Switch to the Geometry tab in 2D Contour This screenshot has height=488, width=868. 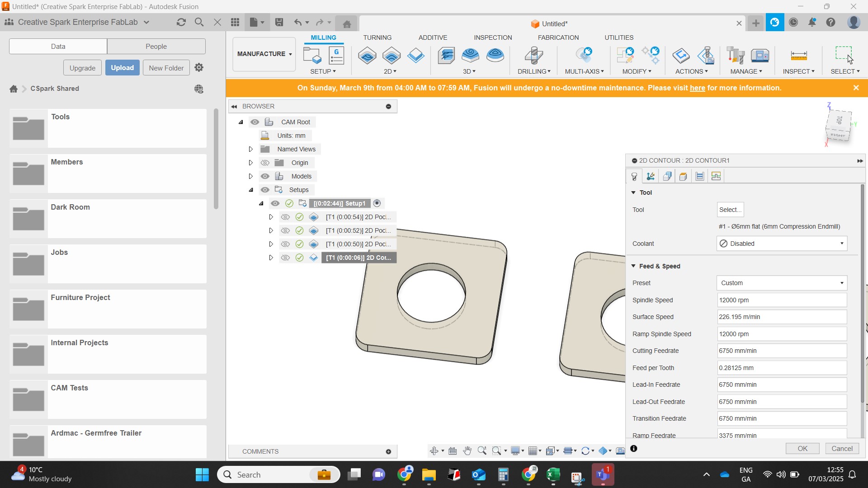(x=651, y=176)
